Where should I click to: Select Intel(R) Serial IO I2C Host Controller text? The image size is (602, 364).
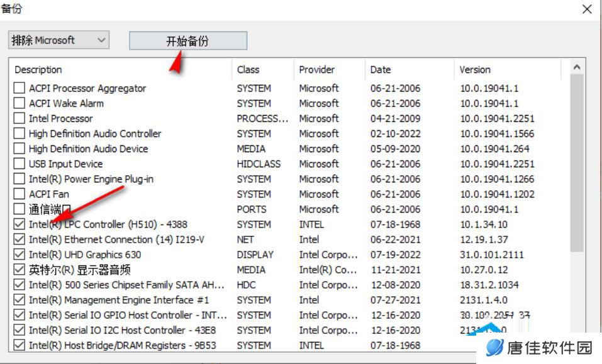tap(122, 330)
